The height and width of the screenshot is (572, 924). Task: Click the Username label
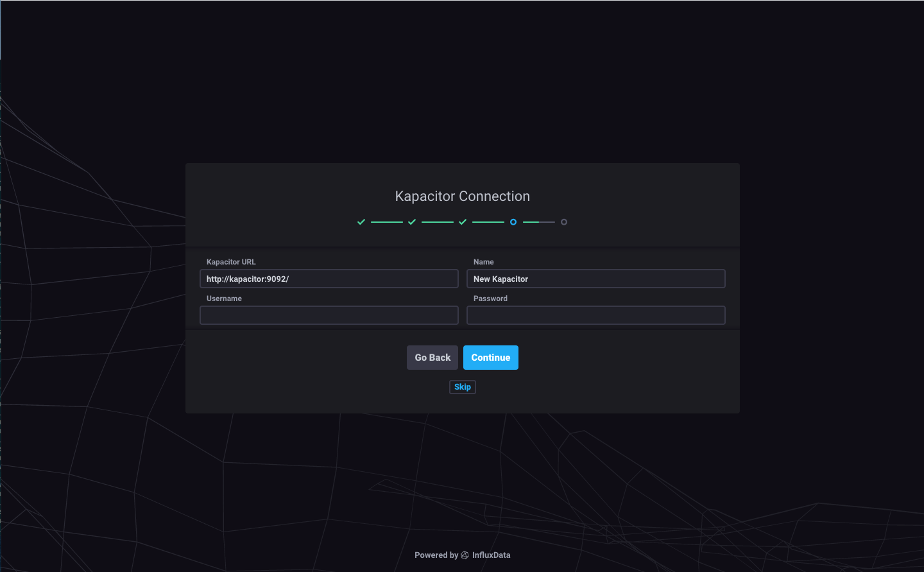coord(224,299)
